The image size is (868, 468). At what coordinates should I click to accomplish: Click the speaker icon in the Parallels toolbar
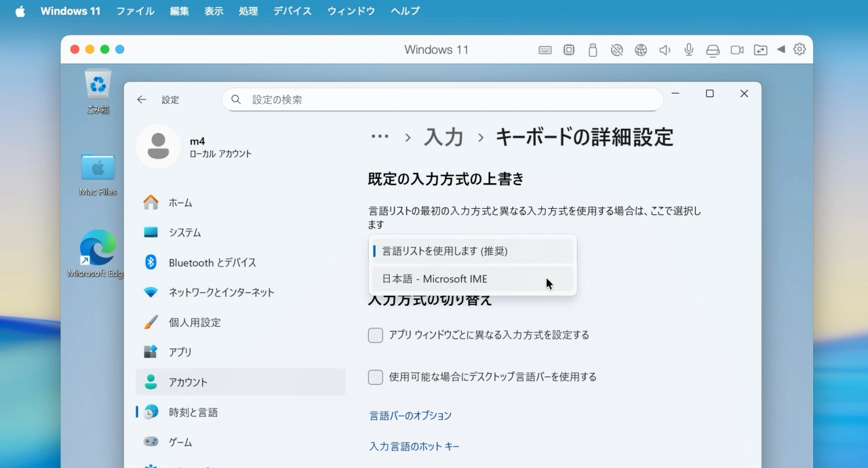664,50
